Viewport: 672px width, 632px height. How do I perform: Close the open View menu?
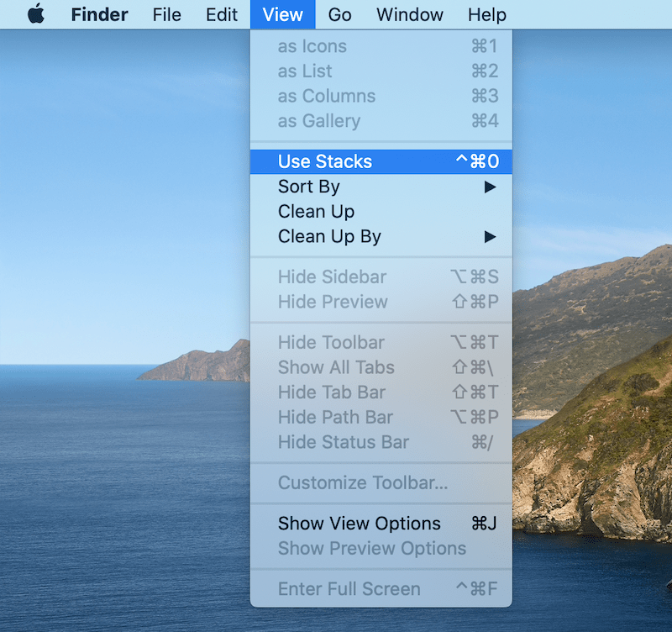[283, 14]
